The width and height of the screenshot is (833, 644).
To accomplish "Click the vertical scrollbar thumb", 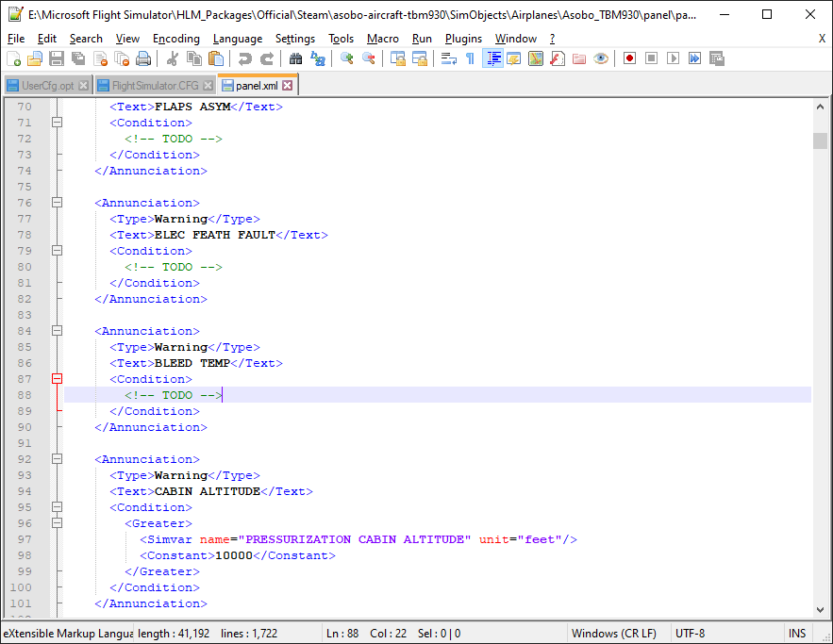I will (x=820, y=140).
